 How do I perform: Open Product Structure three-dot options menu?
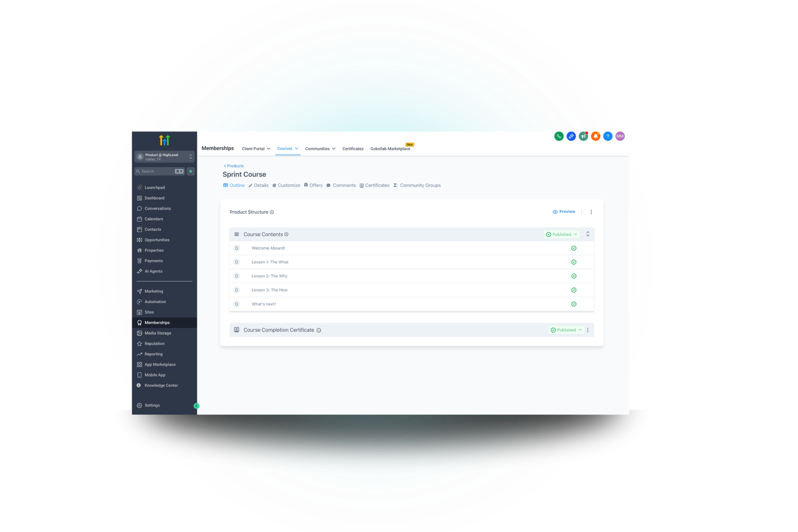click(x=591, y=212)
